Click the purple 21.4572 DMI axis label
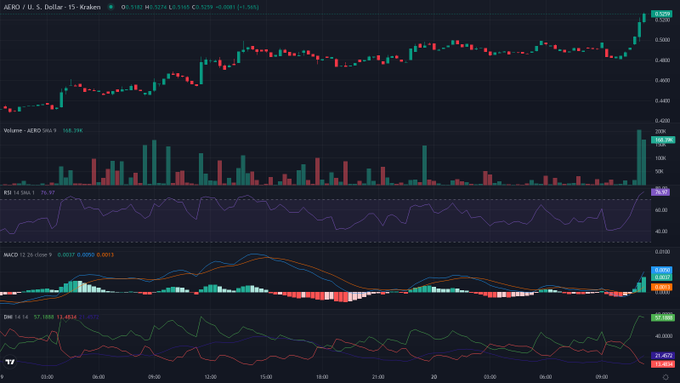 pos(663,356)
